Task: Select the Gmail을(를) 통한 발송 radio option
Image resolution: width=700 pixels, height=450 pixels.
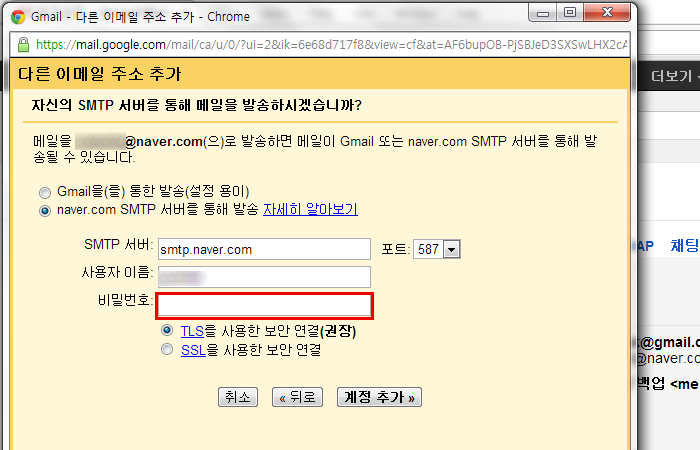Action: tap(45, 193)
